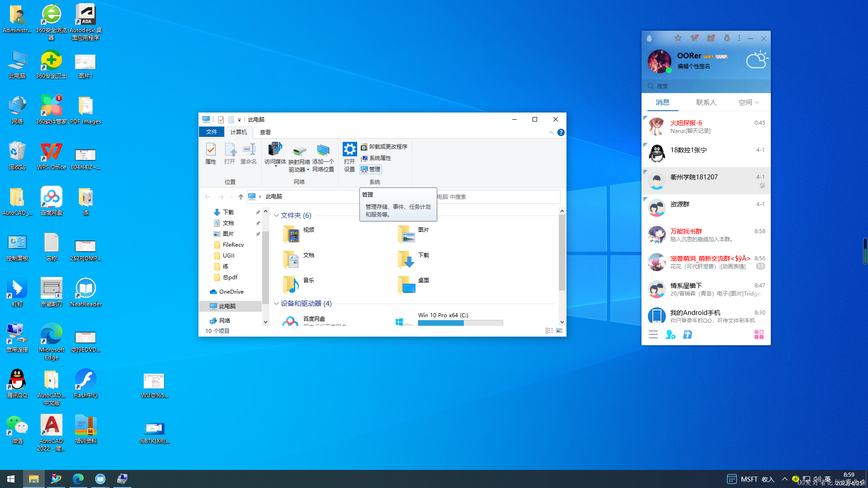
Task: Click QQ notification bell icon
Action: pyautogui.click(x=649, y=38)
